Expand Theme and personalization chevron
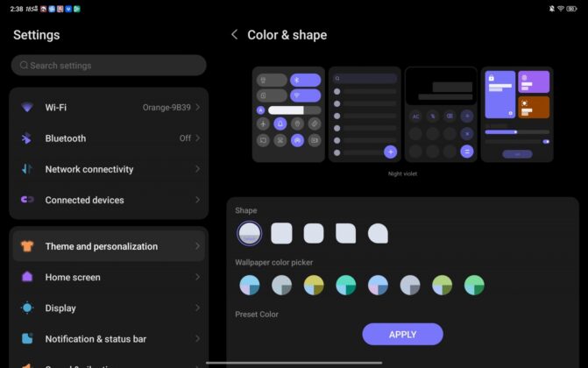The width and height of the screenshot is (588, 368). (198, 246)
